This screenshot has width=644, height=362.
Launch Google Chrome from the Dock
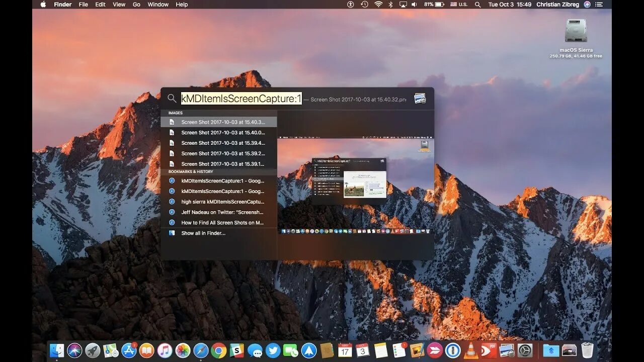click(218, 350)
